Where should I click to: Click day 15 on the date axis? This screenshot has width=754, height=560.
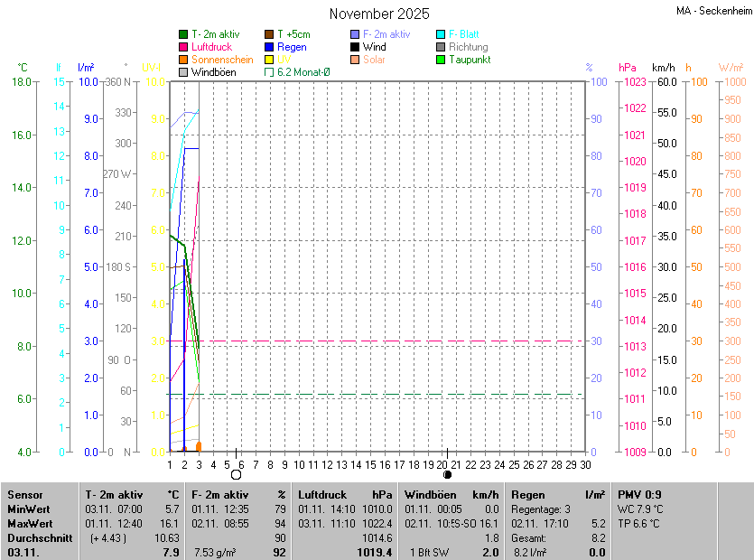pyautogui.click(x=370, y=464)
